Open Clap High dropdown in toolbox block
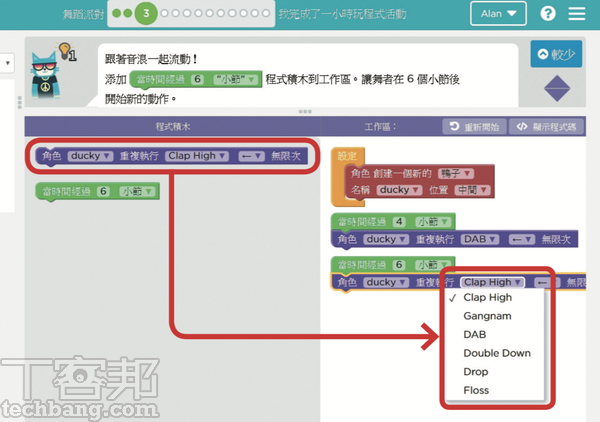The width and height of the screenshot is (600, 422). click(x=197, y=156)
